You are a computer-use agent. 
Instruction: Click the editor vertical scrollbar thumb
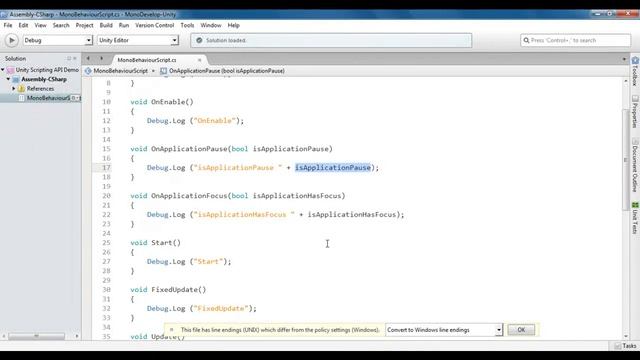pos(626,159)
